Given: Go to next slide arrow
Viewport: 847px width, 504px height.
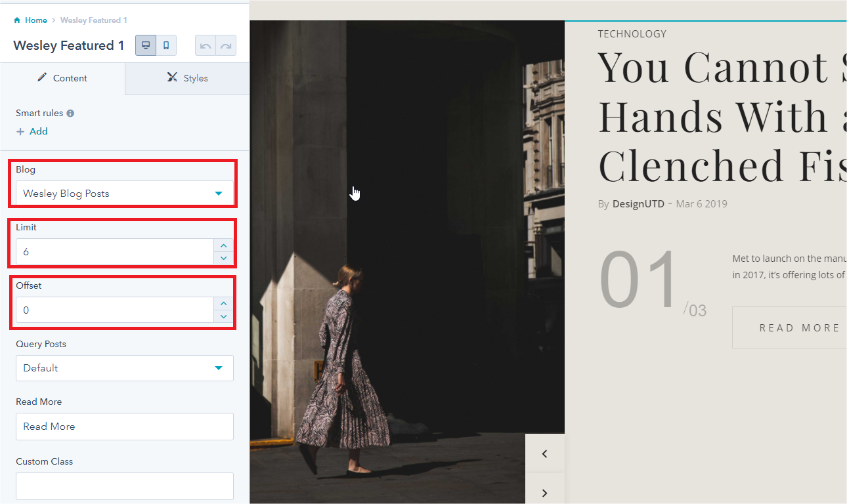Looking at the screenshot, I should tap(544, 491).
